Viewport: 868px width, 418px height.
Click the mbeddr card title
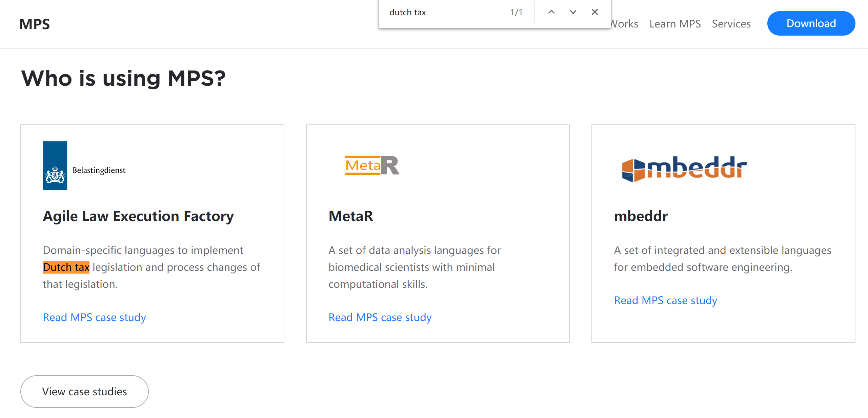tap(641, 216)
